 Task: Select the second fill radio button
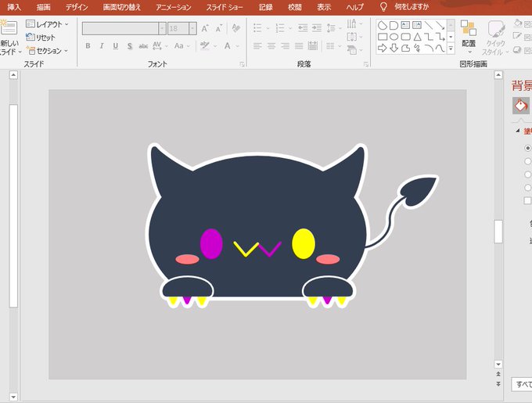click(528, 161)
